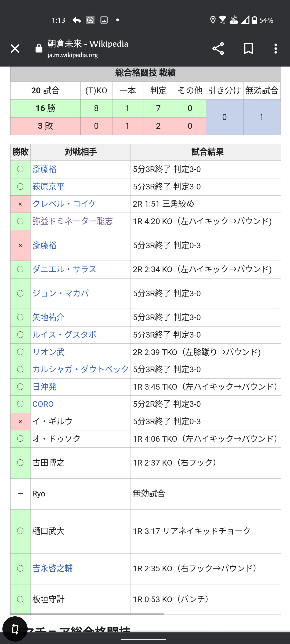Open the カルシャガ・ダウトベック link
The width and height of the screenshot is (290, 644).
click(81, 369)
